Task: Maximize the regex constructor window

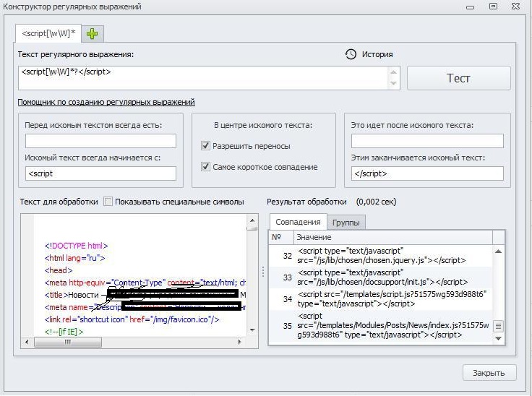Action: (493, 6)
